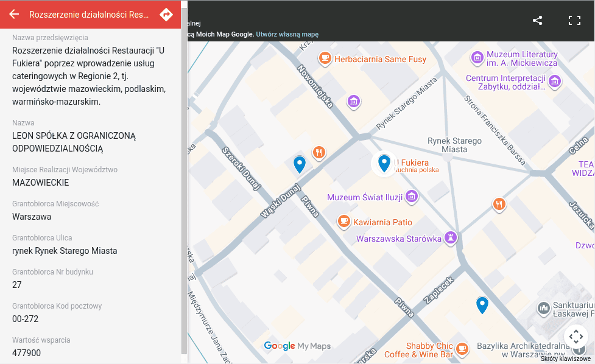Click the Muzeum Literatury im. A. Mickiewicza label
595x364 pixels.
coord(522,59)
